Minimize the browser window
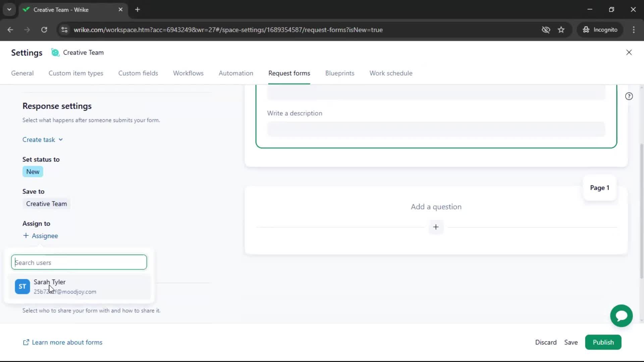The image size is (644, 362). pyautogui.click(x=590, y=10)
